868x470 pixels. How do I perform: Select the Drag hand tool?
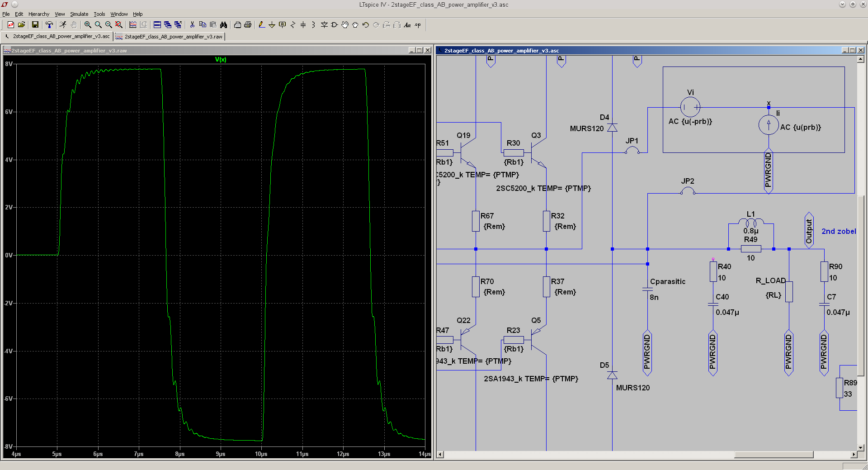click(x=355, y=25)
